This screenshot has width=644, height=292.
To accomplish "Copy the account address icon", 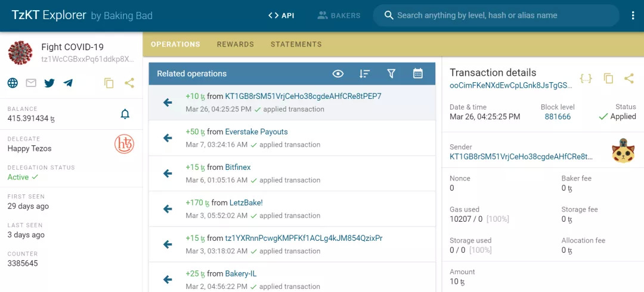I will [109, 83].
